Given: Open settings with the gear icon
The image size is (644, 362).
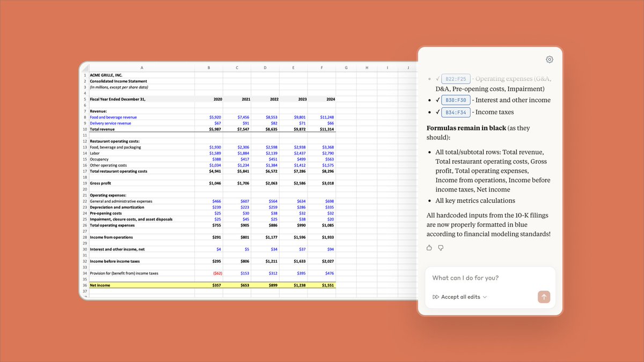Looking at the screenshot, I should 549,59.
